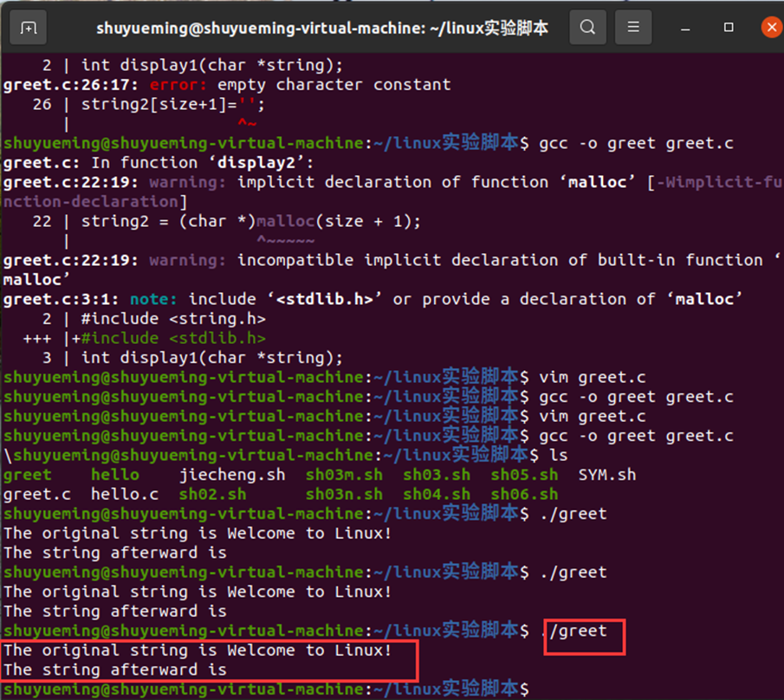784x700 pixels.
Task: Select the 'empty character constant' error line
Action: (227, 85)
